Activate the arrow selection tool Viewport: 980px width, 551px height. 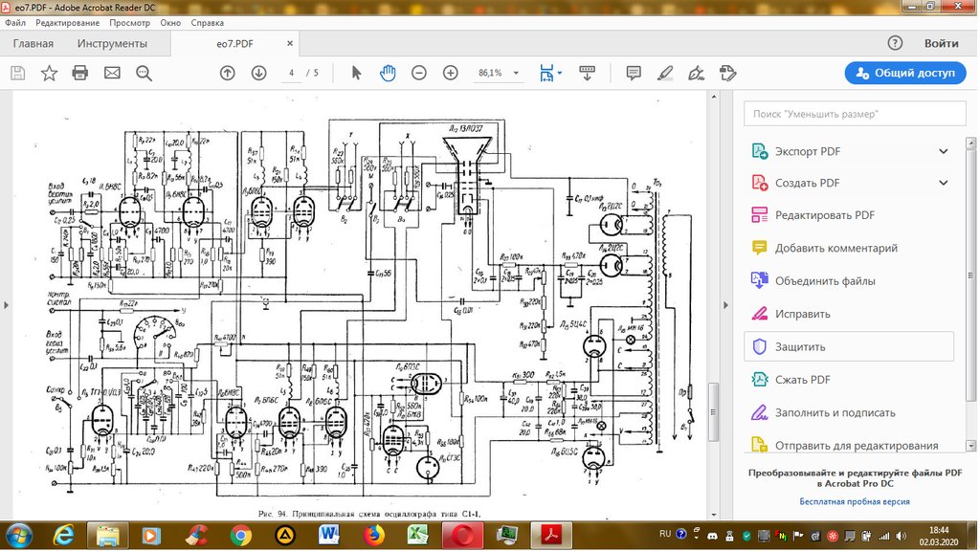(x=356, y=73)
